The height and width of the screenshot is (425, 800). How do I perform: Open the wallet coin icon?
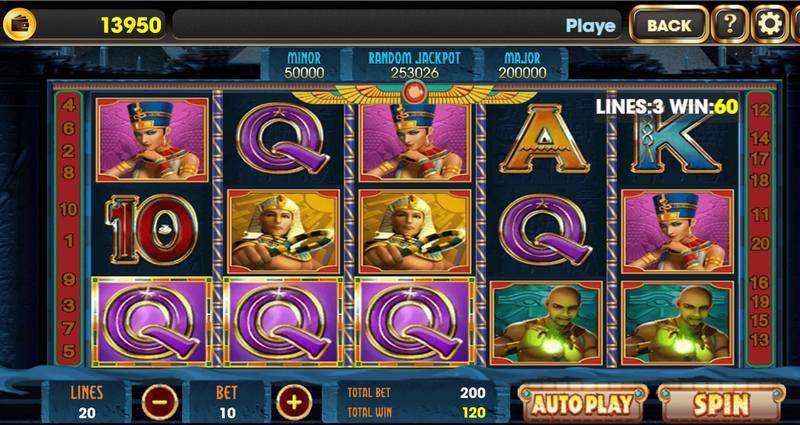(19, 24)
